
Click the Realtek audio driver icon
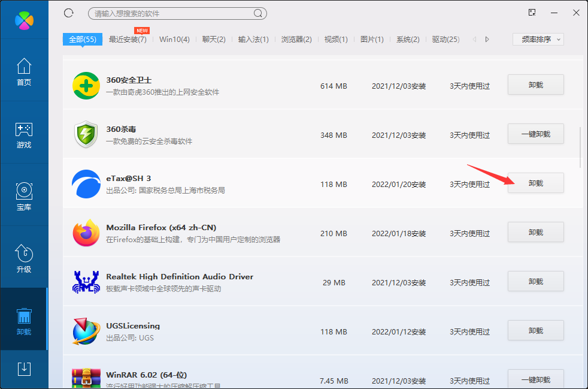[x=86, y=282]
